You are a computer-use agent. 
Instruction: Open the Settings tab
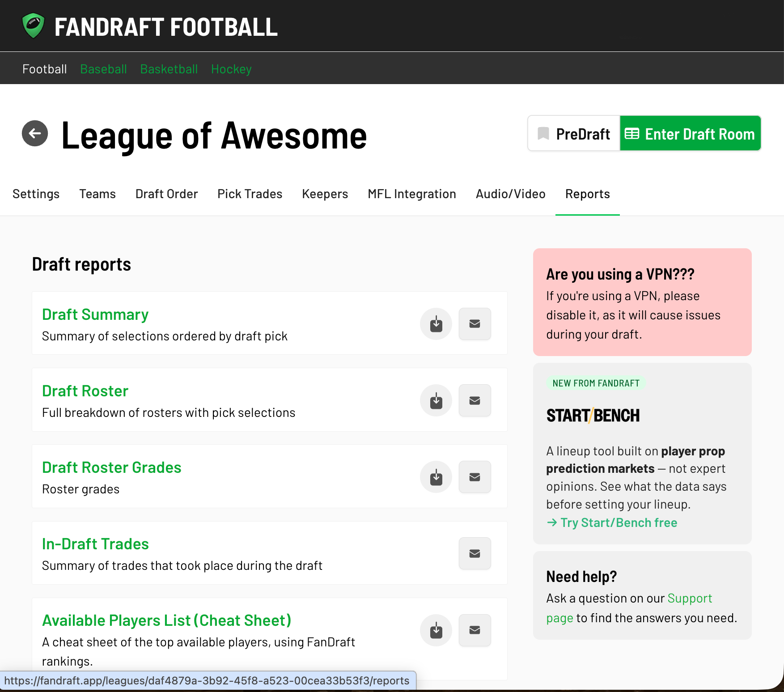click(36, 194)
